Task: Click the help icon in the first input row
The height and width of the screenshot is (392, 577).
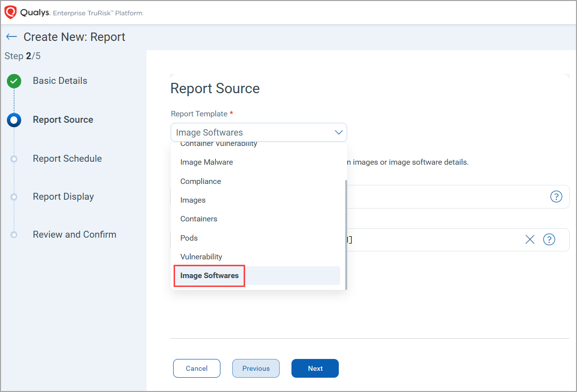Action: pos(556,197)
